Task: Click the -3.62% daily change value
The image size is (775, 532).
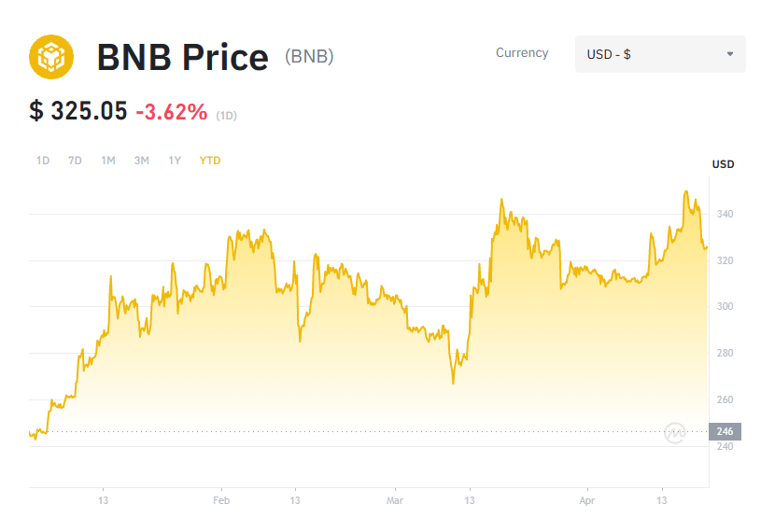Action: pos(172,112)
